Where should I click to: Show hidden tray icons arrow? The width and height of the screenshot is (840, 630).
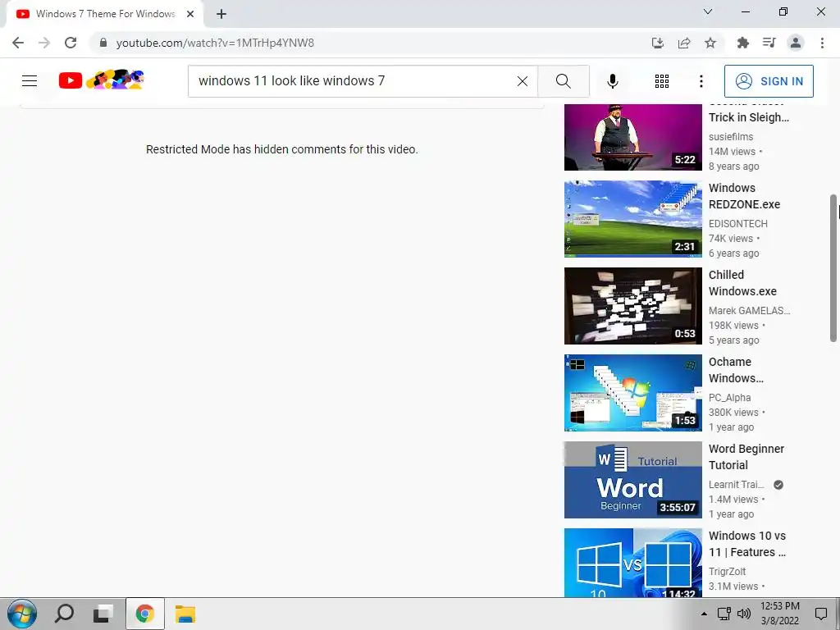point(704,614)
